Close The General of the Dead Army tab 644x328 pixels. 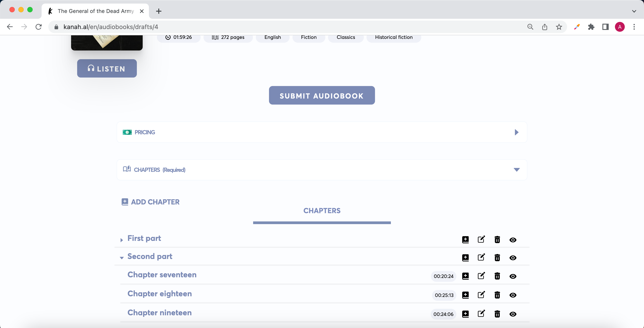[142, 11]
